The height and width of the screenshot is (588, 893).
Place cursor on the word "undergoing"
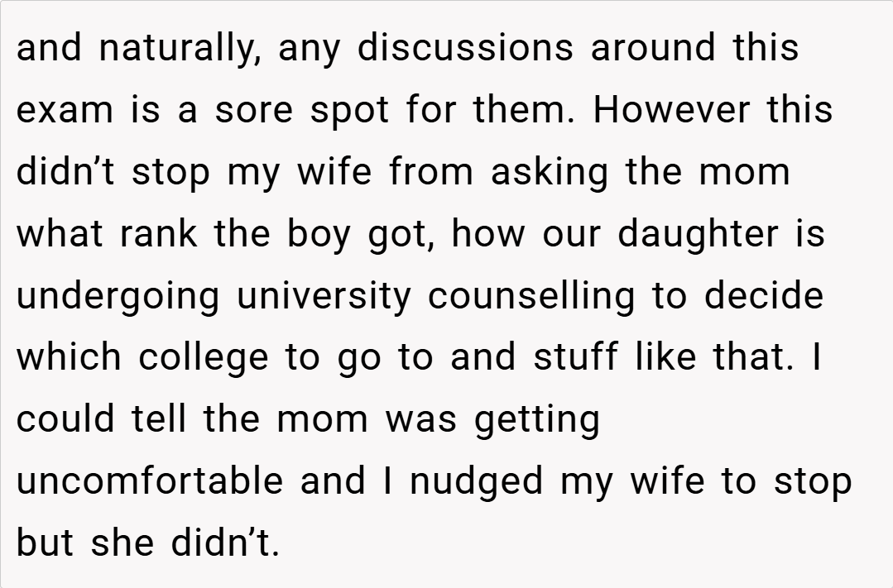(118, 297)
